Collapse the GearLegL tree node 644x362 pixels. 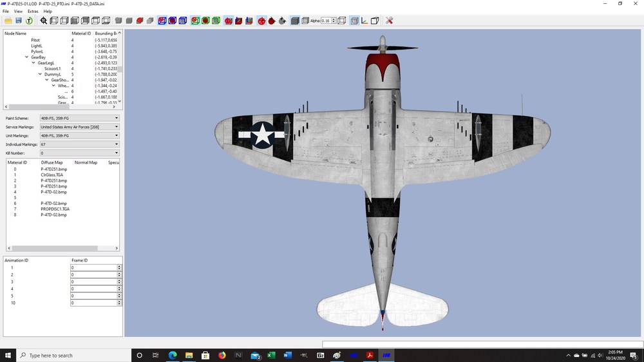(x=33, y=63)
